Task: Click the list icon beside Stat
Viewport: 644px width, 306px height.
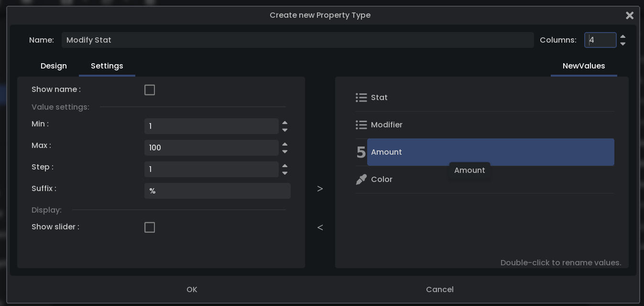Action: pyautogui.click(x=361, y=98)
